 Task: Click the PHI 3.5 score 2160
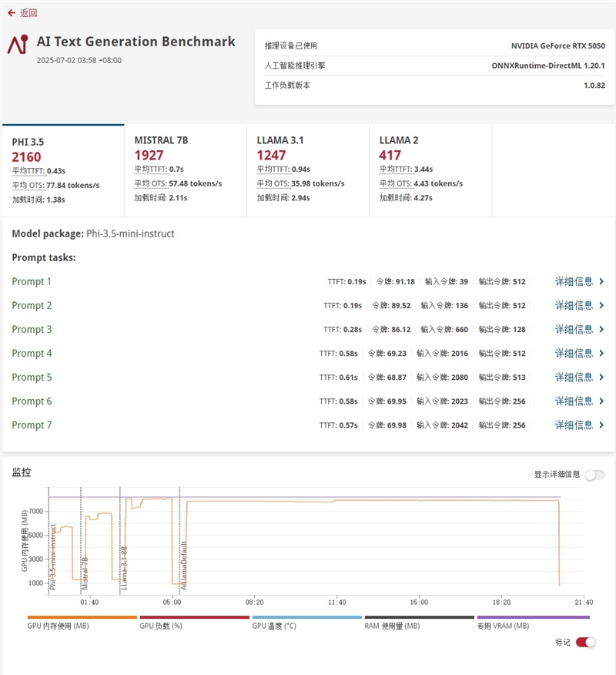click(x=26, y=156)
